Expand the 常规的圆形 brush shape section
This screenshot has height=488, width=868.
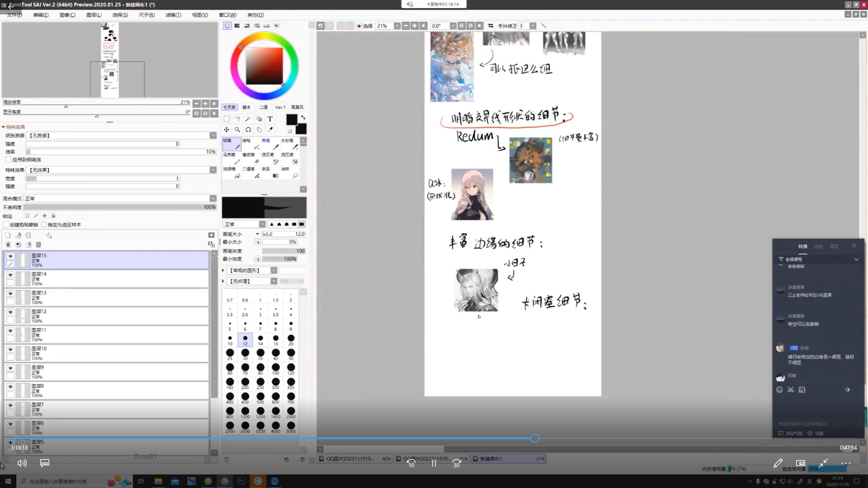[223, 270]
